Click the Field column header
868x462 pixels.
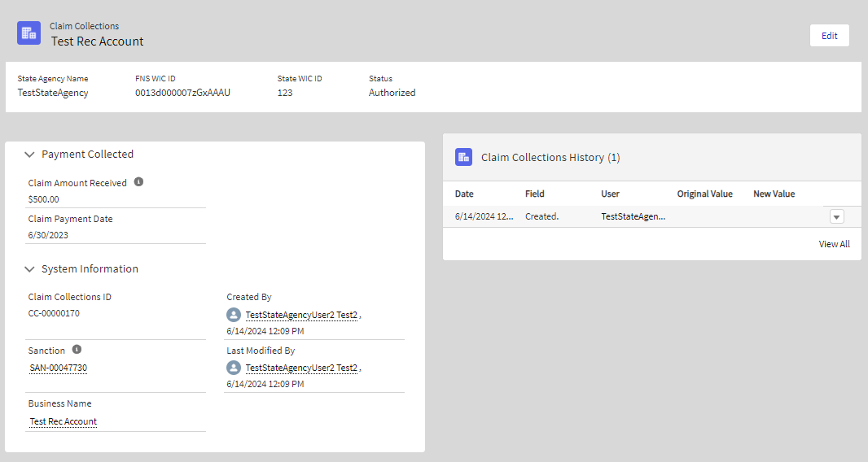(x=535, y=194)
